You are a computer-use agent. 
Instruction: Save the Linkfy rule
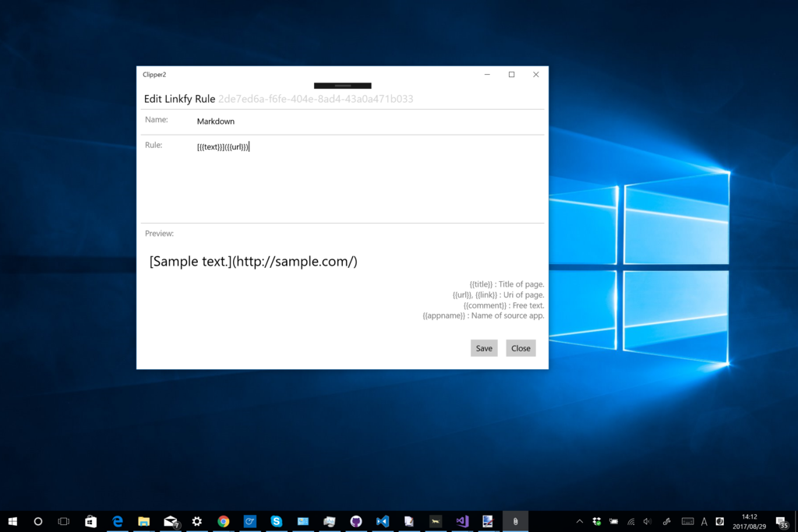click(484, 348)
